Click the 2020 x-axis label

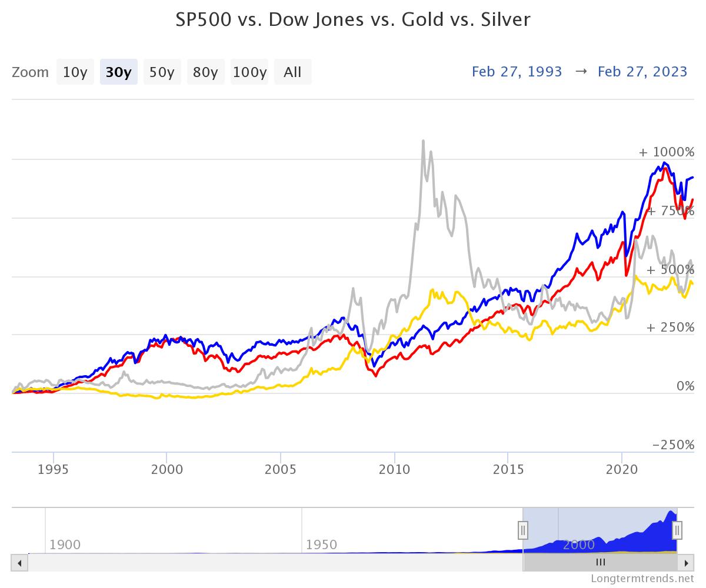(x=622, y=470)
